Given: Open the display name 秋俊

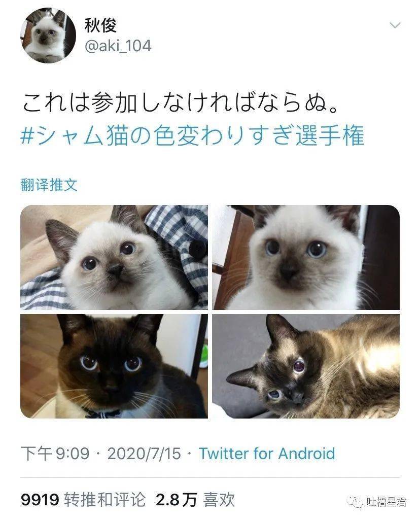Looking at the screenshot, I should coord(100,25).
